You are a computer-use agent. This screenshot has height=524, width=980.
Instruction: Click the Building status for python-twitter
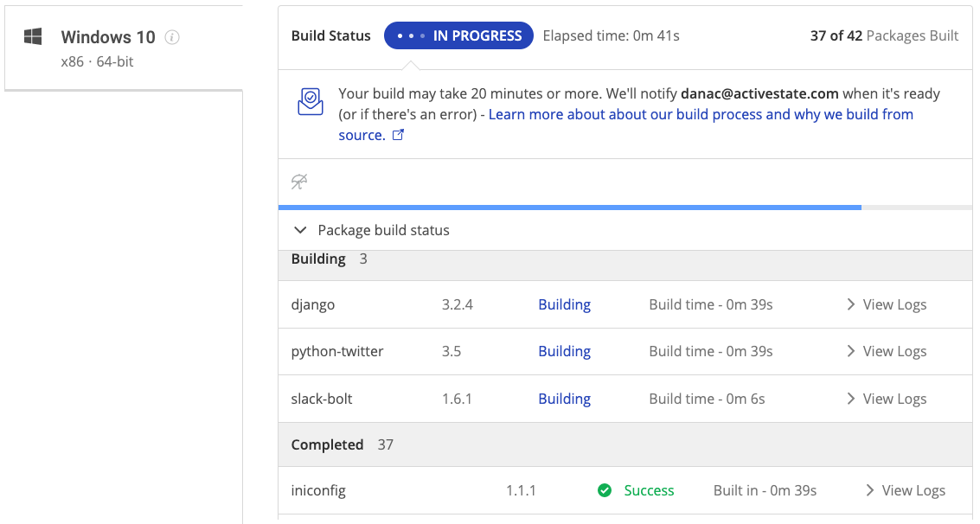[564, 352]
